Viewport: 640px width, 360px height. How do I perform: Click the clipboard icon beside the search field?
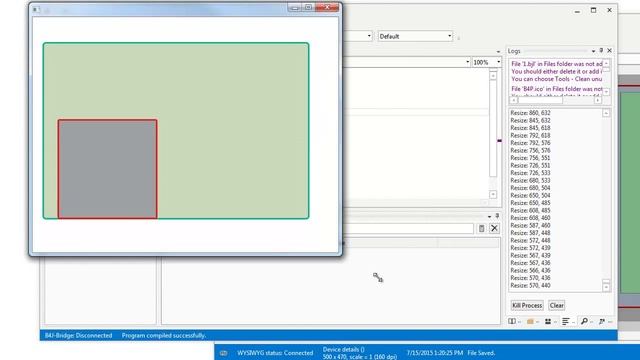point(482,229)
